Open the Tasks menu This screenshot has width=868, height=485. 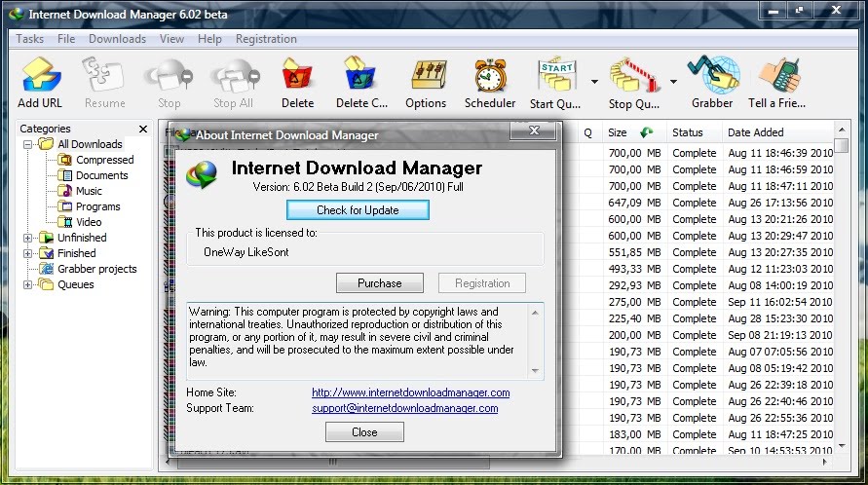coord(30,39)
